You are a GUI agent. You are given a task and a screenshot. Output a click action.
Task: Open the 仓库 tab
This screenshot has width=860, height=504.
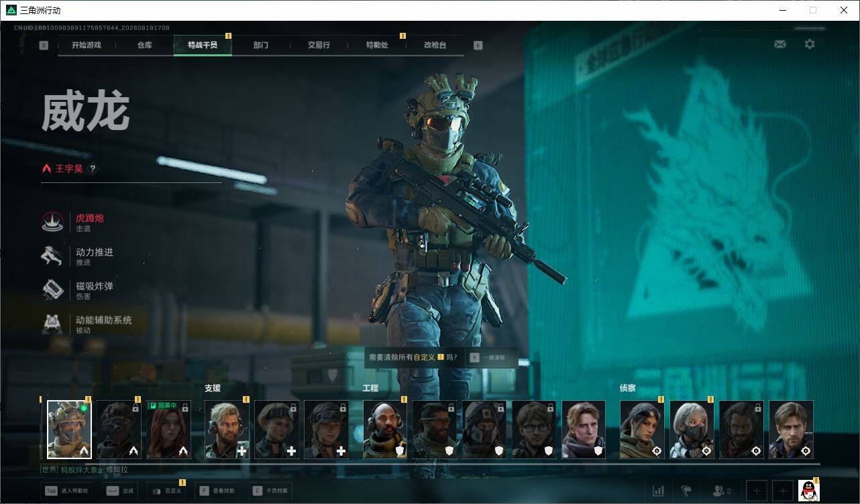tap(145, 46)
